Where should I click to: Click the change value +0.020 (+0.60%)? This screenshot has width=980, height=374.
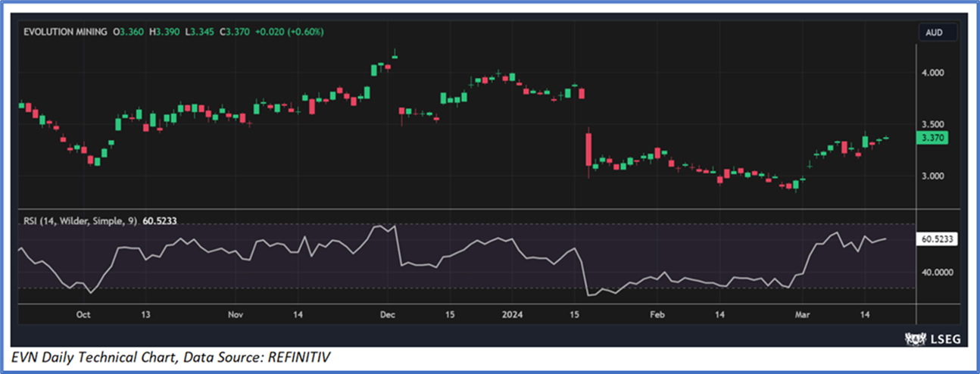[x=291, y=33]
